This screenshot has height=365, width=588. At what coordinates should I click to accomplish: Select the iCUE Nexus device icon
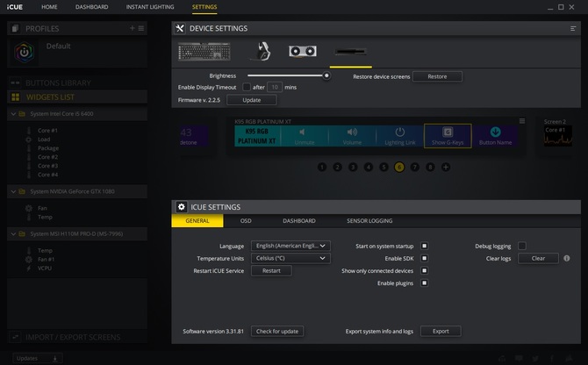[x=351, y=52]
